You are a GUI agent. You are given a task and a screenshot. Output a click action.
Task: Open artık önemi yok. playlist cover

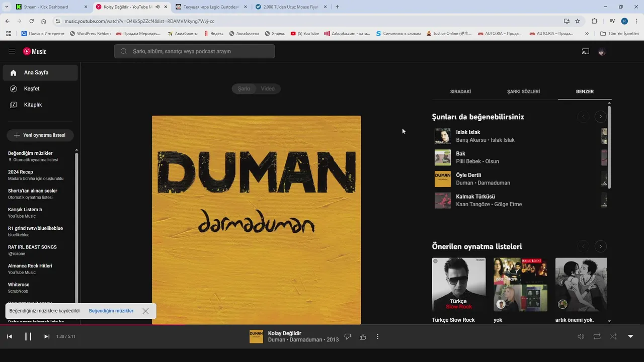(x=581, y=285)
